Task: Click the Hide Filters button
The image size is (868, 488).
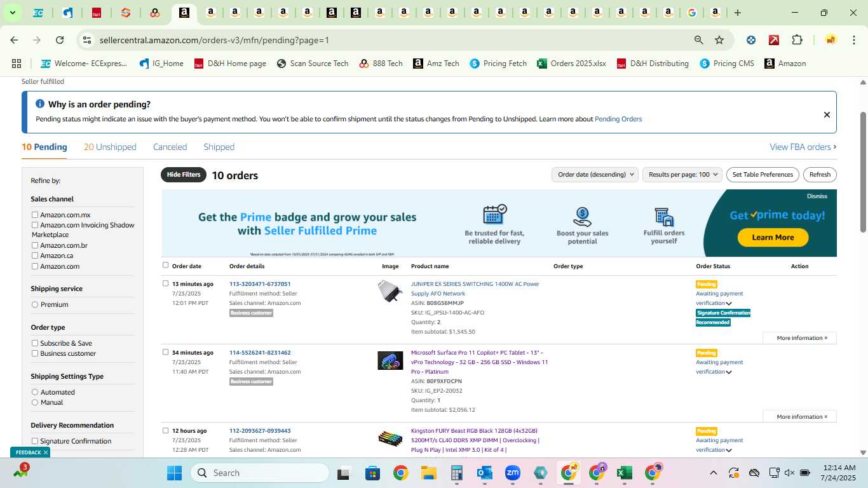Action: (184, 175)
